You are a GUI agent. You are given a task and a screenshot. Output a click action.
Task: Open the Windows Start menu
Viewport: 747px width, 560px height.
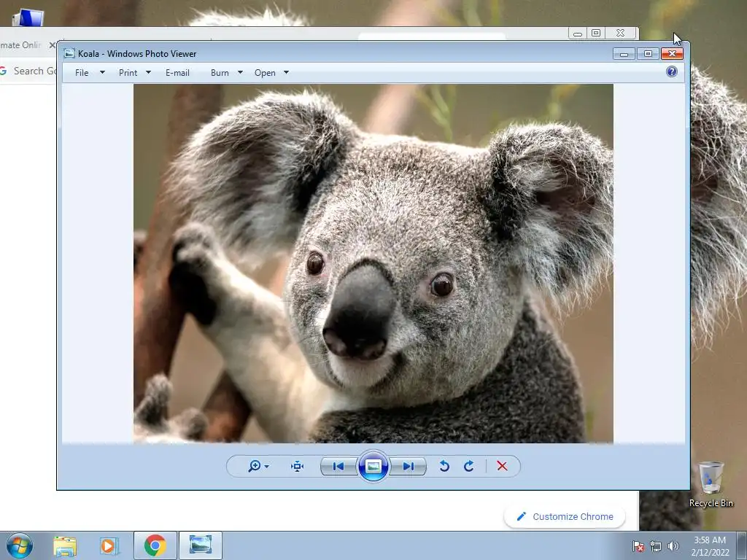pos(20,545)
